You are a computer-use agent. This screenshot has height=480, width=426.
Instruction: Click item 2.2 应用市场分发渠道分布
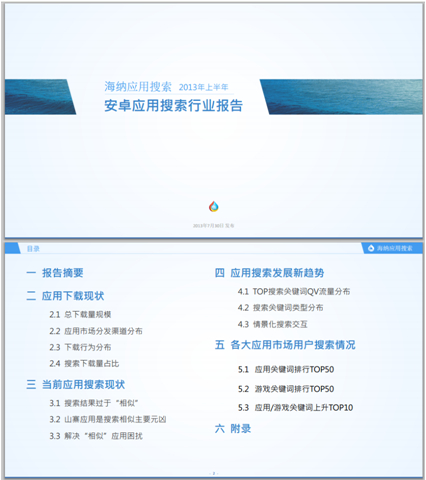coord(96,331)
